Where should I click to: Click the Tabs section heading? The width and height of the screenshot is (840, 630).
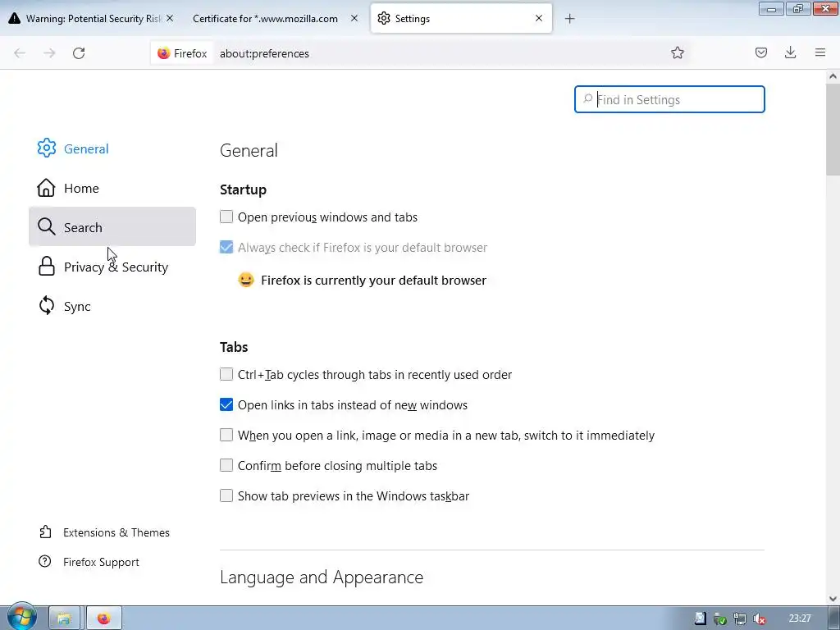pos(234,347)
